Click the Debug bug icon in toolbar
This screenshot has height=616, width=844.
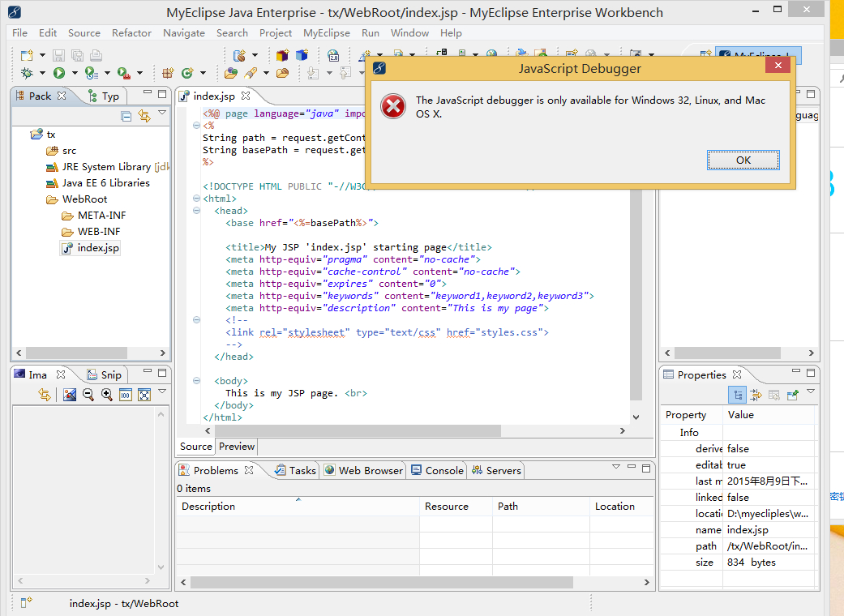point(27,73)
